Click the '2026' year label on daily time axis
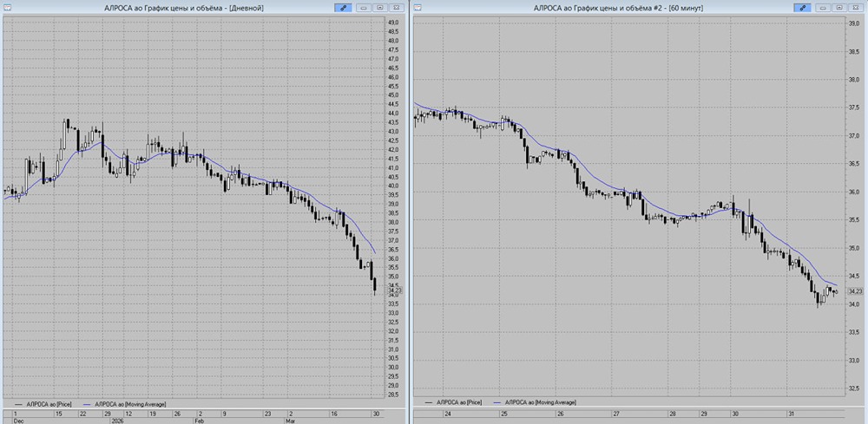Image resolution: width=868 pixels, height=424 pixels. (x=119, y=421)
